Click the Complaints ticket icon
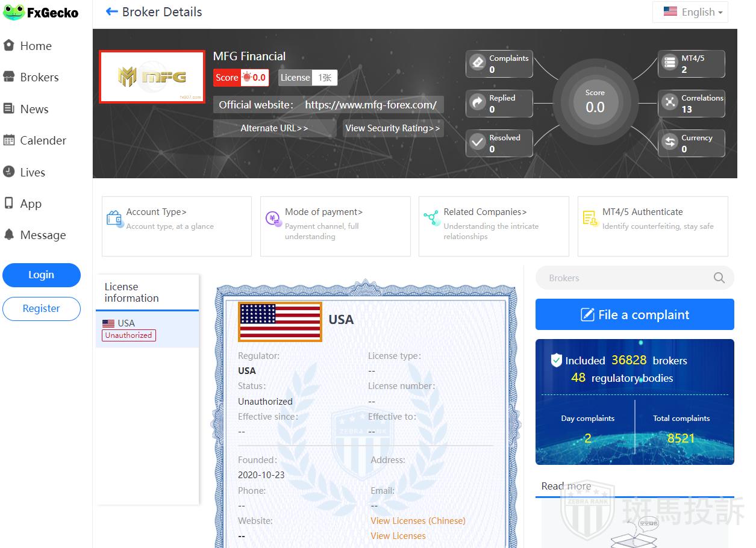The image size is (756, 548). click(478, 63)
